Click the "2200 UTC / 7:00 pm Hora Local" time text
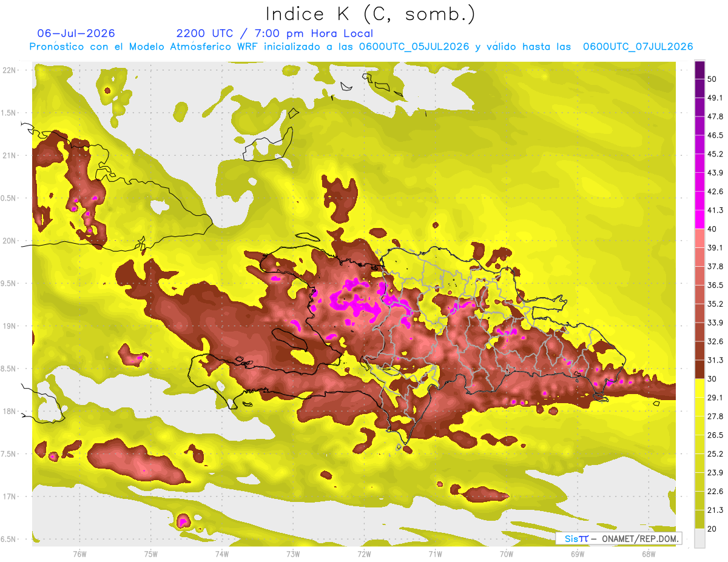Viewport: 728px width, 562px height. point(275,33)
